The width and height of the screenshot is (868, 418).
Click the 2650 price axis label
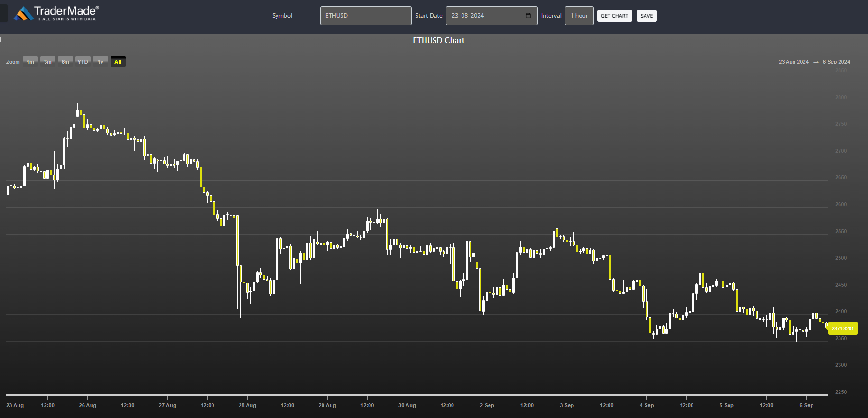tap(841, 177)
